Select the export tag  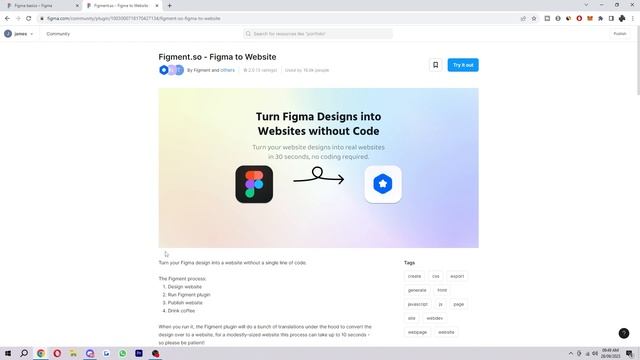click(457, 276)
